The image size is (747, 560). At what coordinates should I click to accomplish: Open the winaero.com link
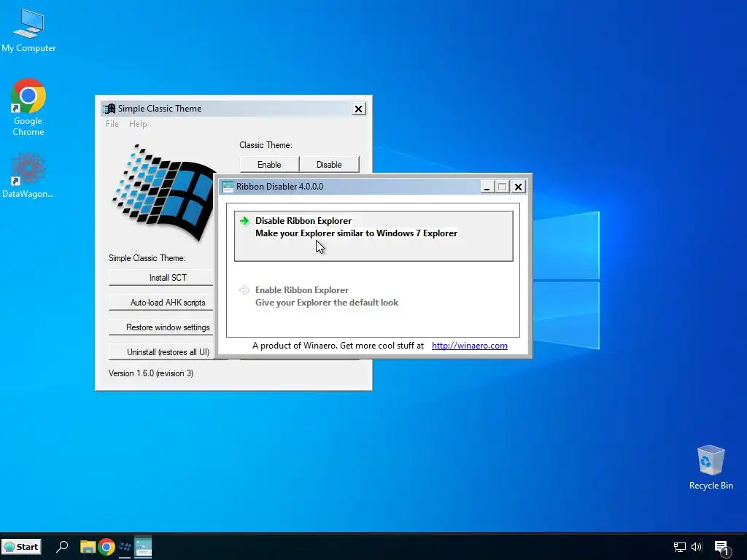(x=469, y=346)
